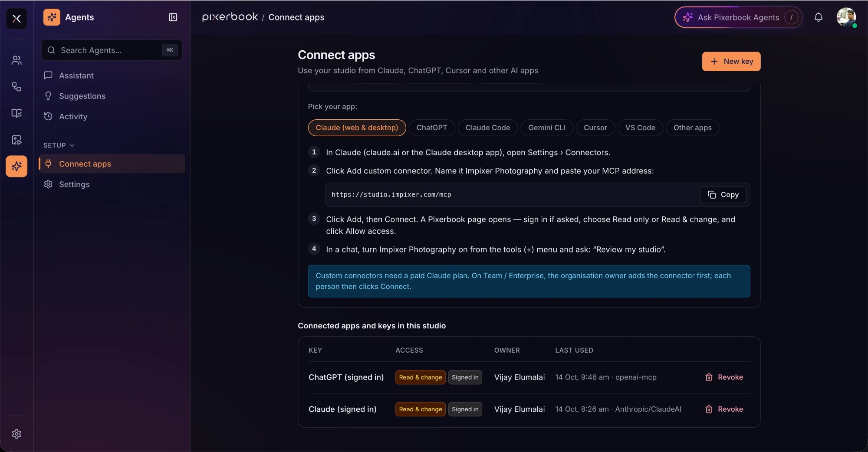Select the orange Agents sparkle icon in the left rail
The width and height of the screenshot is (868, 452).
coord(16,166)
